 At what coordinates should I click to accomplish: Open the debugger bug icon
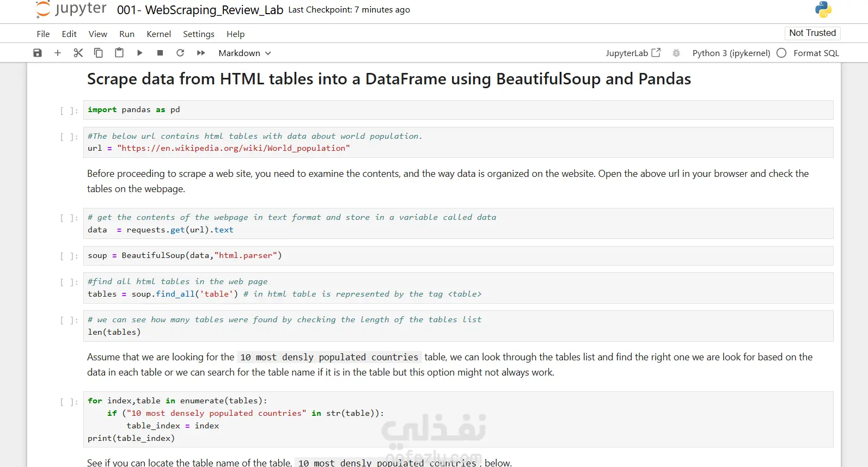click(676, 53)
